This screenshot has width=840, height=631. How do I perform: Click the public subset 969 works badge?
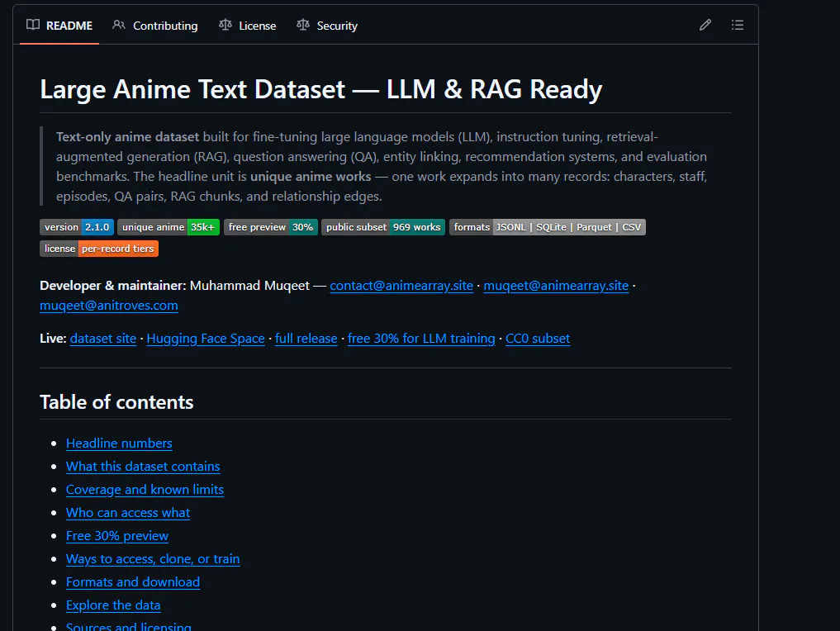click(383, 227)
